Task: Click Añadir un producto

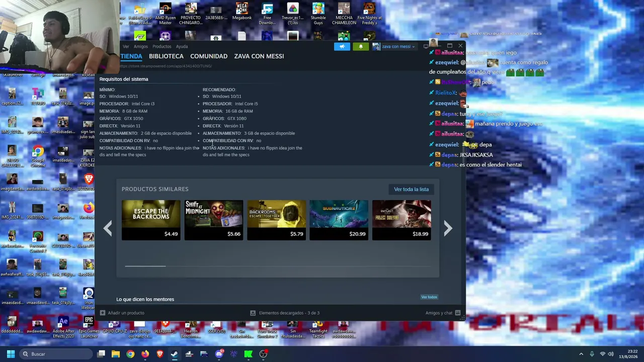Action: [x=122, y=313]
